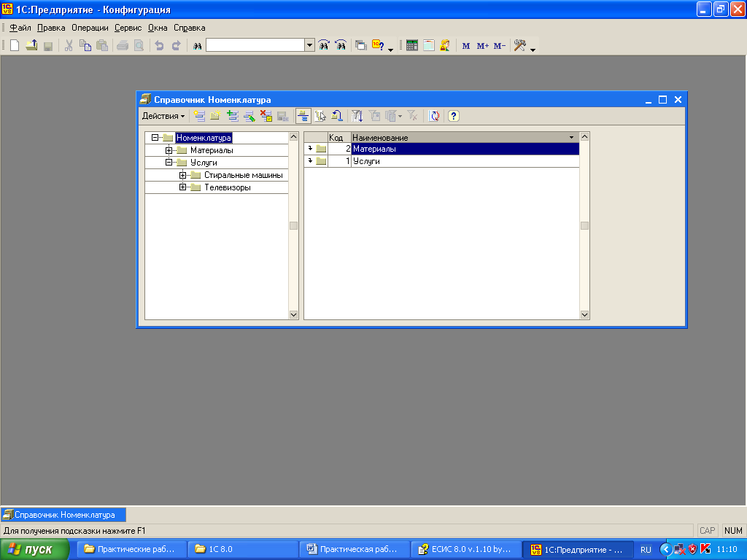This screenshot has height=560, width=747.
Task: Switch to Практическая раб… Word taskbar item
Action: click(354, 550)
